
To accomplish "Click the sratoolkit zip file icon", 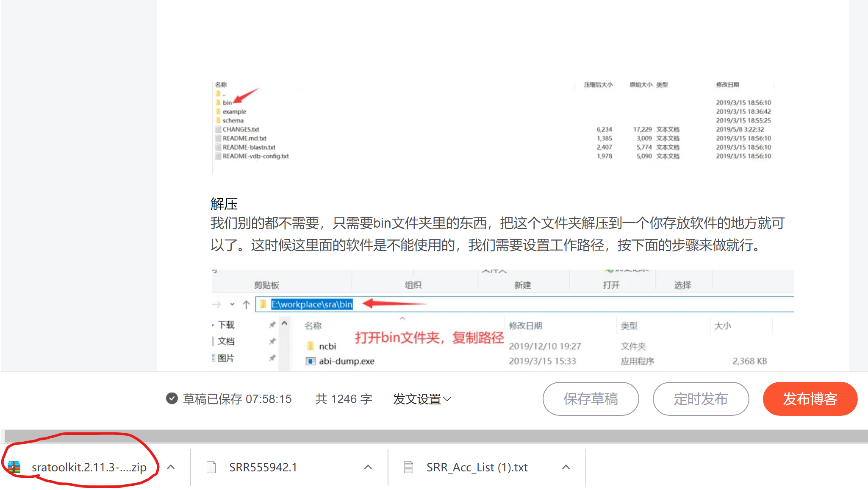I will click(14, 467).
